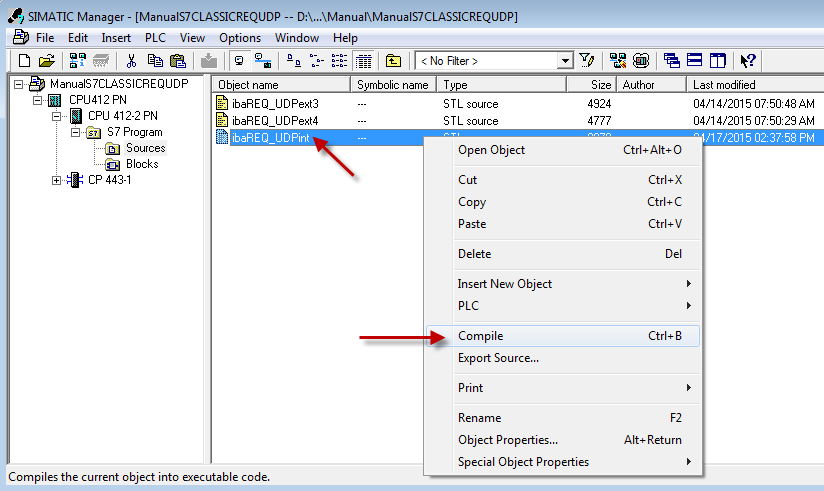The image size is (824, 491).
Task: Click the Configure Network icon
Action: 617,61
